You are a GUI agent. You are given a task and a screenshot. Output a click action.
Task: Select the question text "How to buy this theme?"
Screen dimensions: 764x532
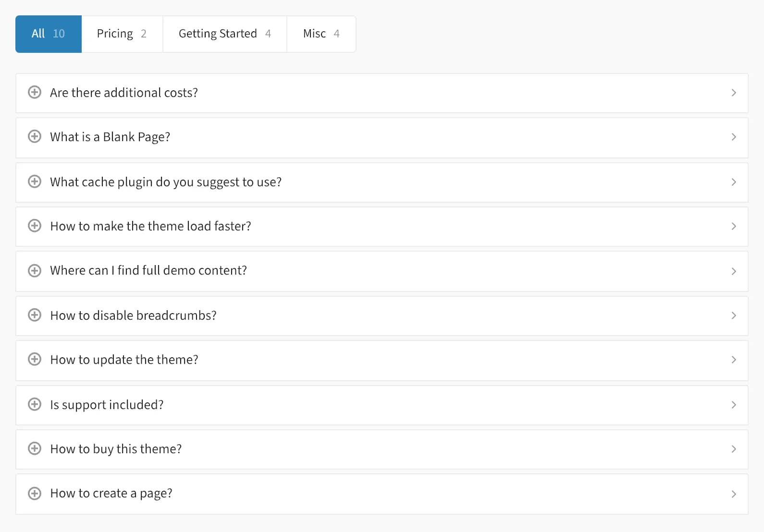coord(116,449)
